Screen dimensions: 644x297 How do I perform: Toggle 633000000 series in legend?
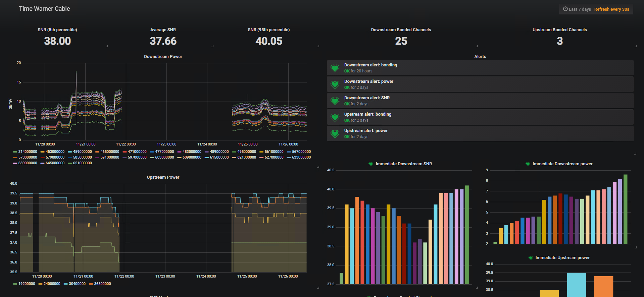301,158
